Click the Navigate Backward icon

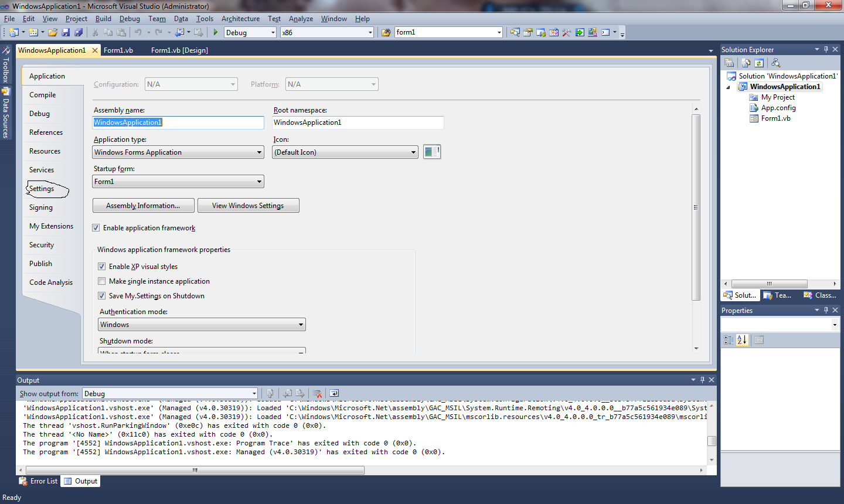180,32
